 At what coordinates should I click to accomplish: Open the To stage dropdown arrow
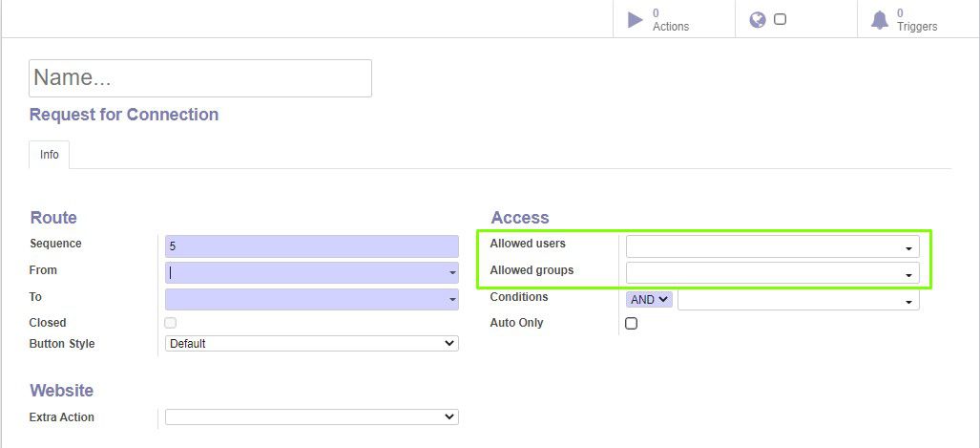tap(452, 300)
